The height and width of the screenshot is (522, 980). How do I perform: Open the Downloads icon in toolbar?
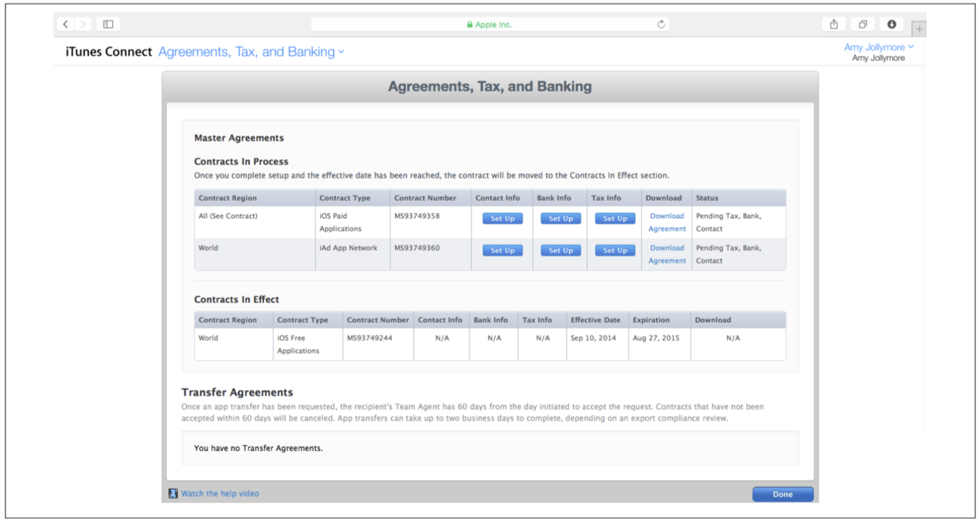coord(891,24)
